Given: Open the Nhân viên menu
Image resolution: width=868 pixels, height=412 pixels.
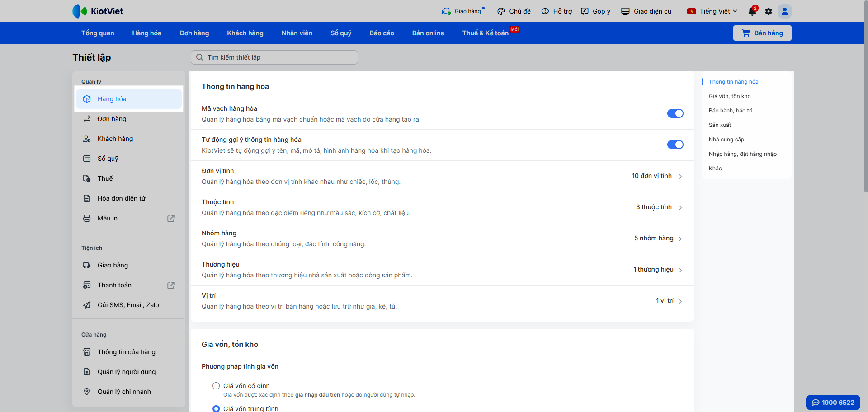Looking at the screenshot, I should [x=297, y=33].
